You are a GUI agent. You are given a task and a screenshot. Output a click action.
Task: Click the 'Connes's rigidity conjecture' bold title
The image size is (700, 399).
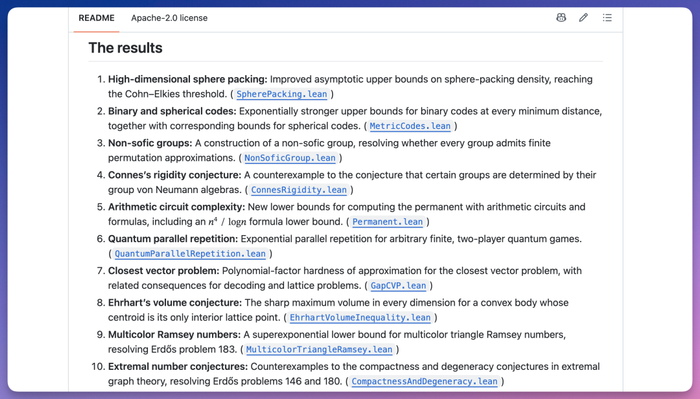175,175
